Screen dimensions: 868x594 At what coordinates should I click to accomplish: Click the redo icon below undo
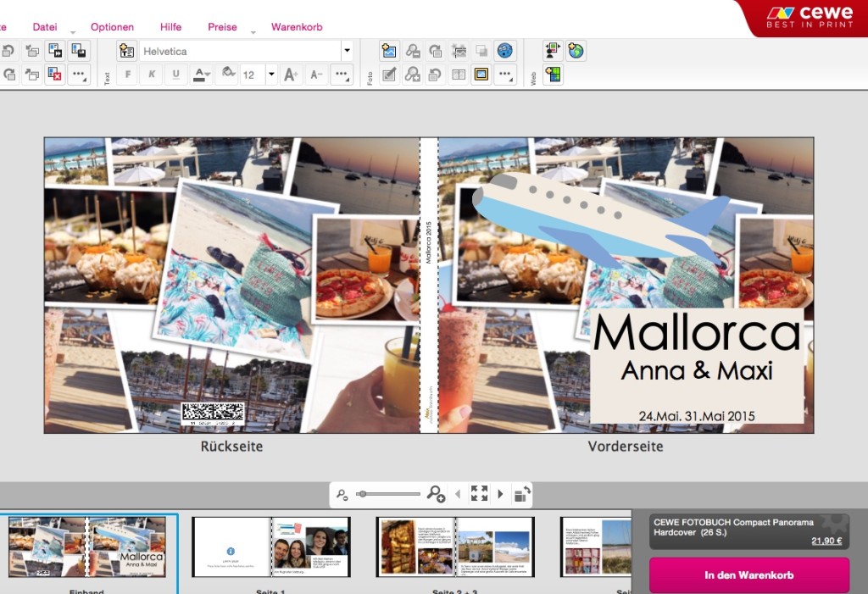point(8,75)
